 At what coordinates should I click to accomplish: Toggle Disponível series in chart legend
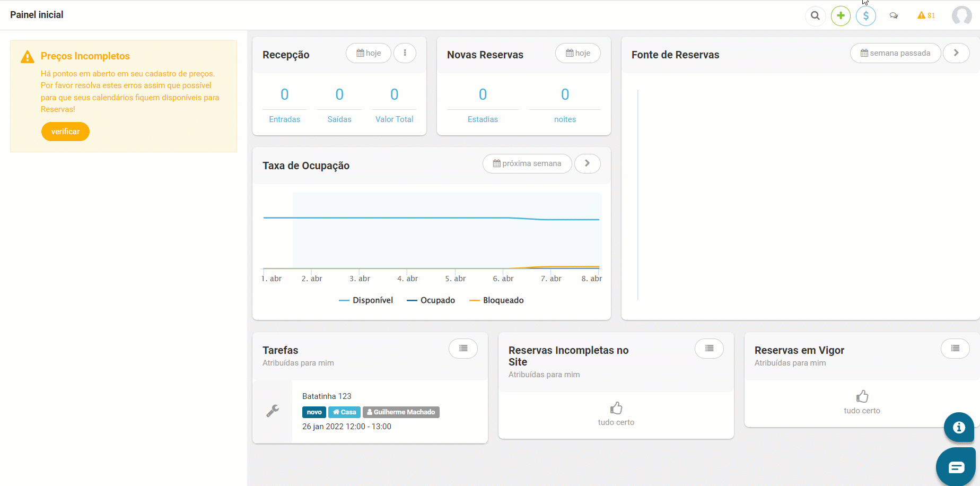[366, 300]
